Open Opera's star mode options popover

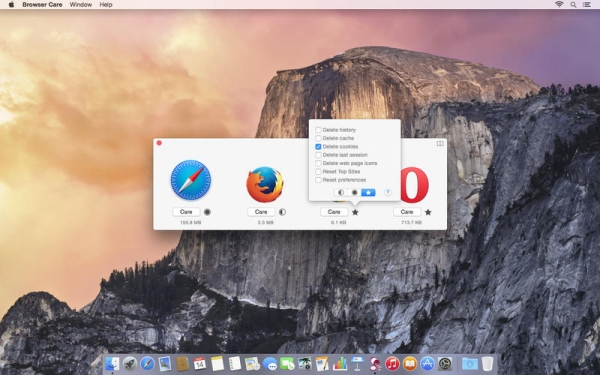coord(428,212)
